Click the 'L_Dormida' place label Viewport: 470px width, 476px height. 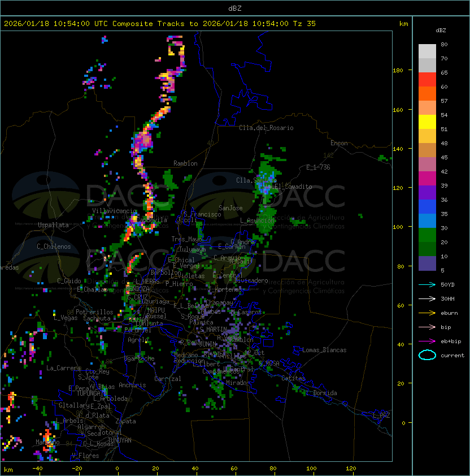321,393
